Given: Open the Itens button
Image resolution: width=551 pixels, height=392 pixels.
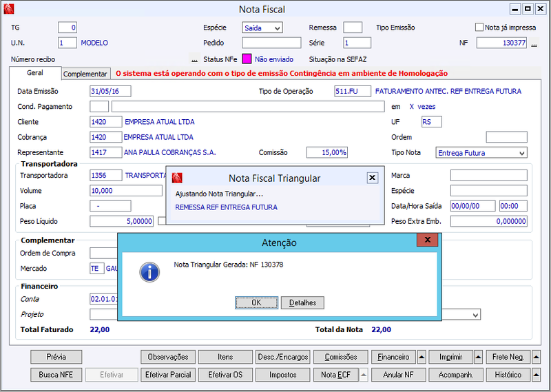Looking at the screenshot, I should coord(225,357).
